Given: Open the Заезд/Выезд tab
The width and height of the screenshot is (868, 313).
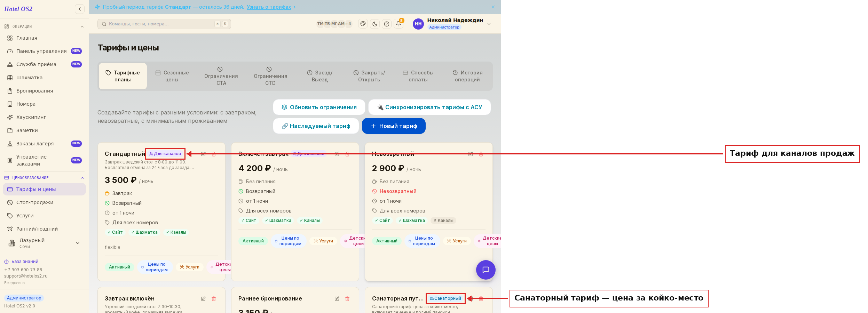Looking at the screenshot, I should (320, 76).
